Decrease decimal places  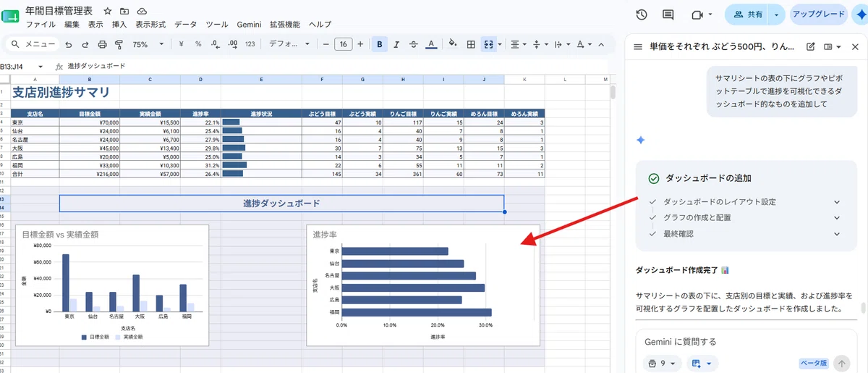coord(216,44)
